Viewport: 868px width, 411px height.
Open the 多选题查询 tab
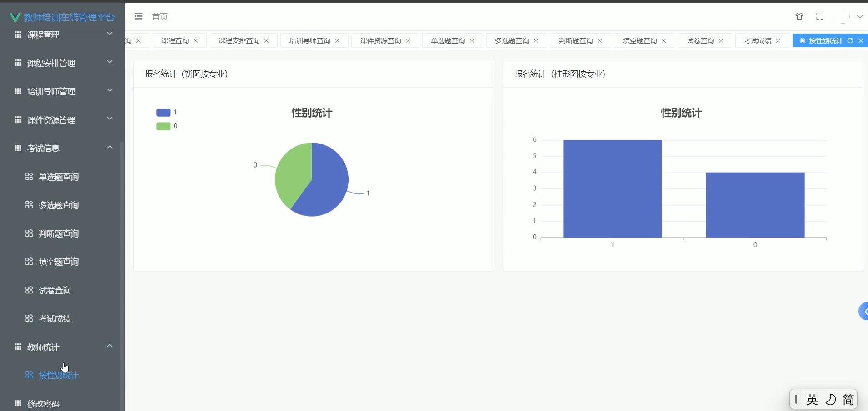coord(512,40)
